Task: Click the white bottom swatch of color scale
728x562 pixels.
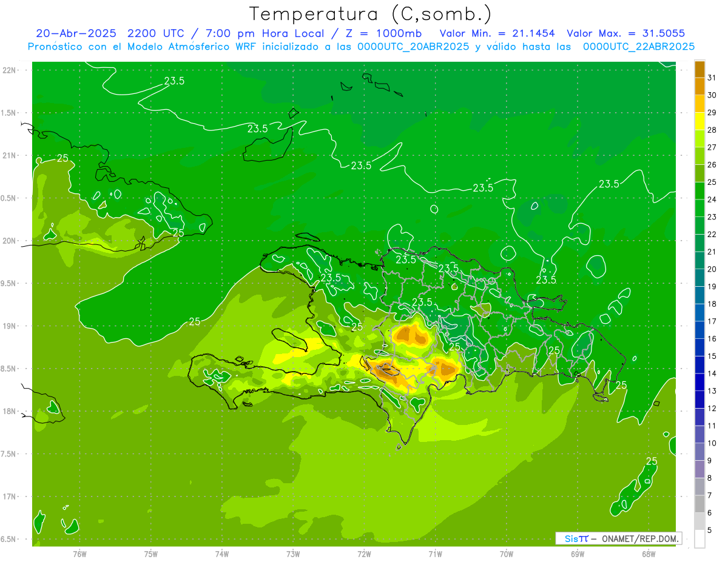Action: [x=699, y=539]
